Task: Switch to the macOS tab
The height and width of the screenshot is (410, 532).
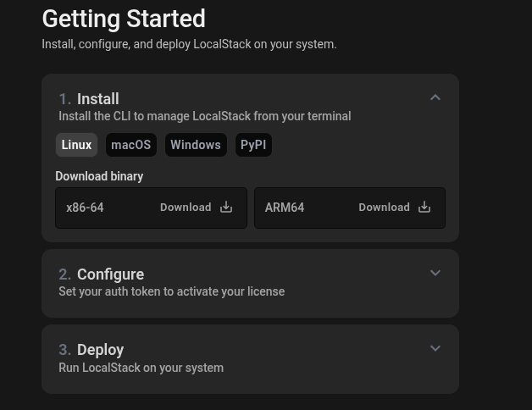Action: 131,145
